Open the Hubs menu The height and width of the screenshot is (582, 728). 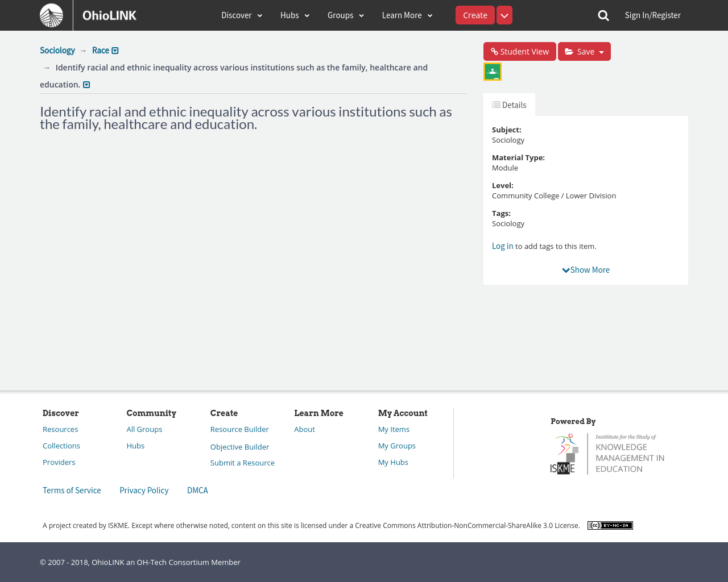click(x=295, y=15)
